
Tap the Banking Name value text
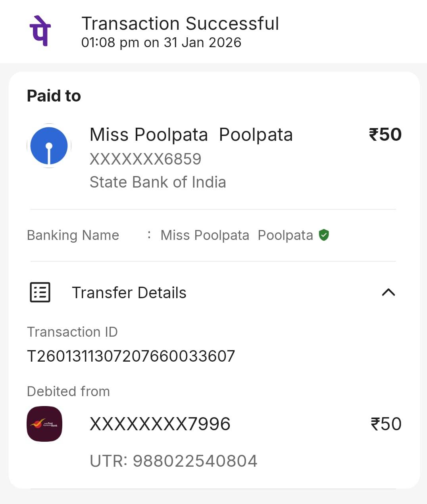(x=237, y=235)
